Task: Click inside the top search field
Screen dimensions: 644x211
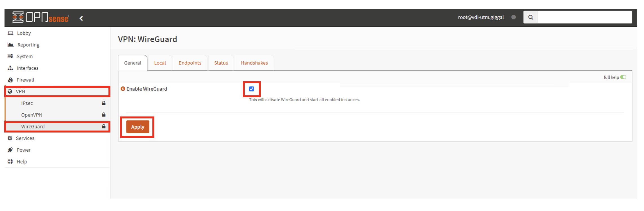Action: point(585,17)
